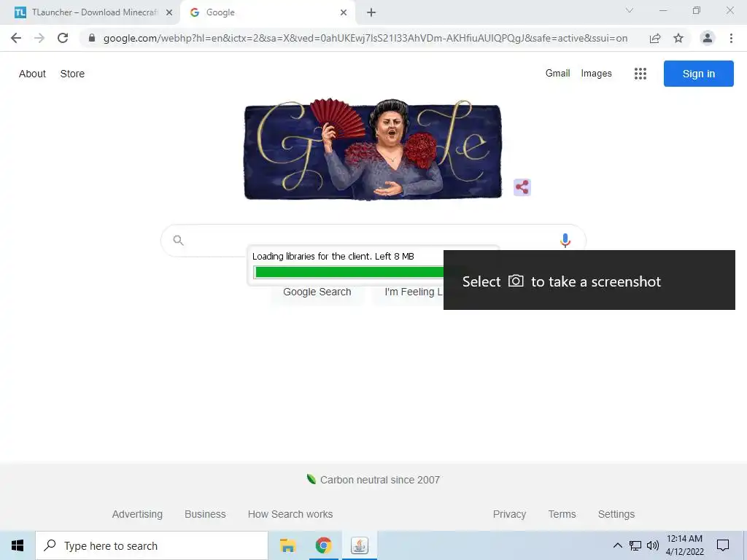Open the Java app on the taskbar

(x=360, y=545)
